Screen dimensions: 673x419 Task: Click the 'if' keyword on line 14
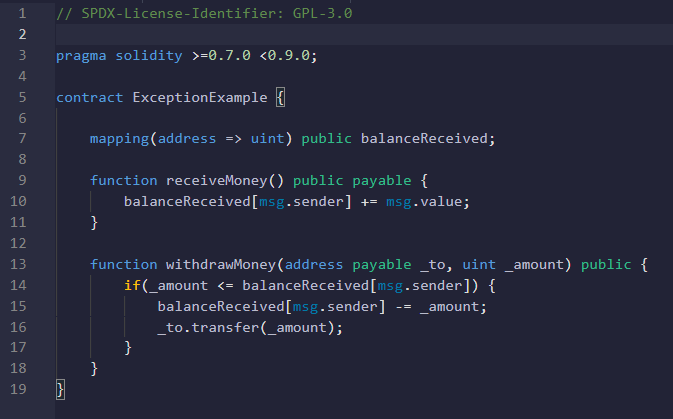point(132,285)
